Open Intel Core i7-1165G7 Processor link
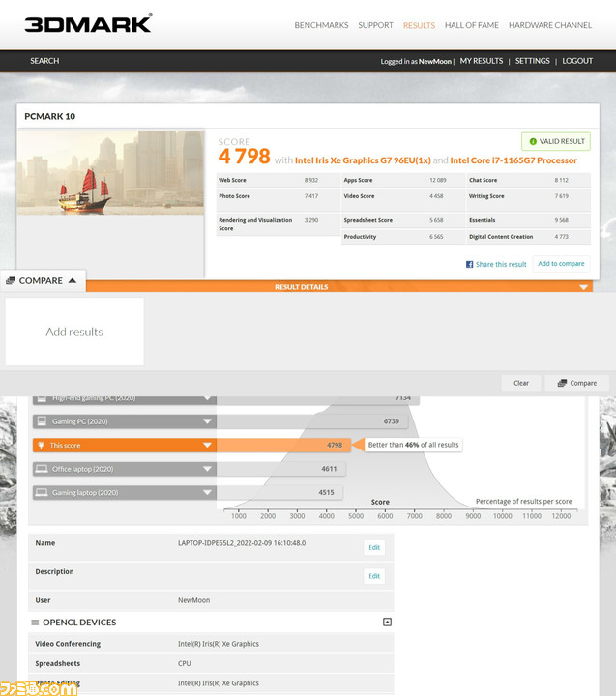The height and width of the screenshot is (696, 616). [513, 160]
